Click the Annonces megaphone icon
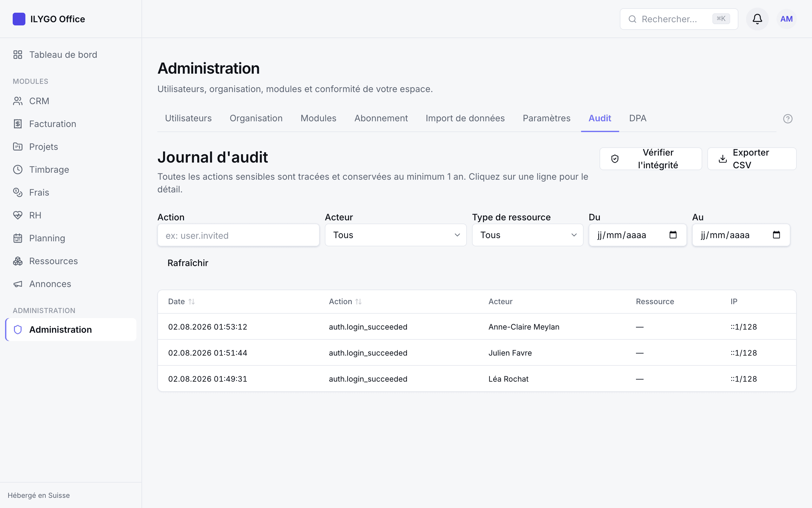Viewport: 812px width, 508px height. tap(18, 284)
